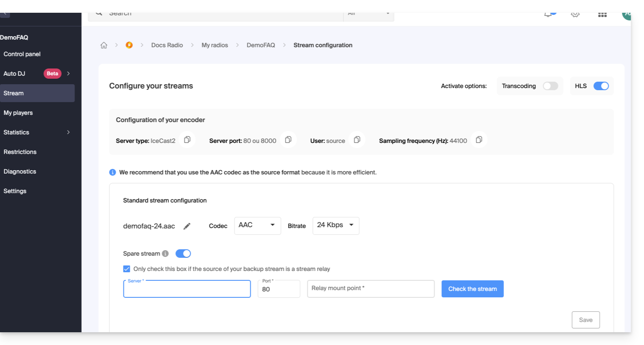
Task: Open the Codec AAC dropdown
Action: (x=258, y=225)
